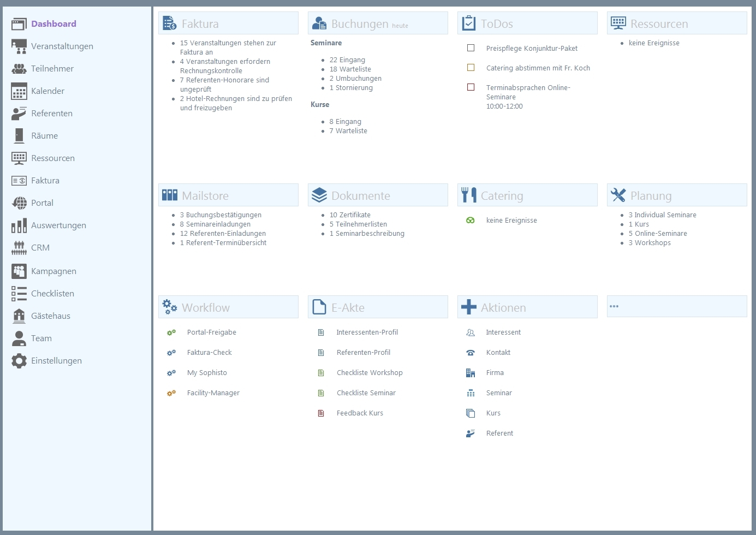Check the Catering abstimmen todo checkbox
The height and width of the screenshot is (535, 756).
pos(471,68)
